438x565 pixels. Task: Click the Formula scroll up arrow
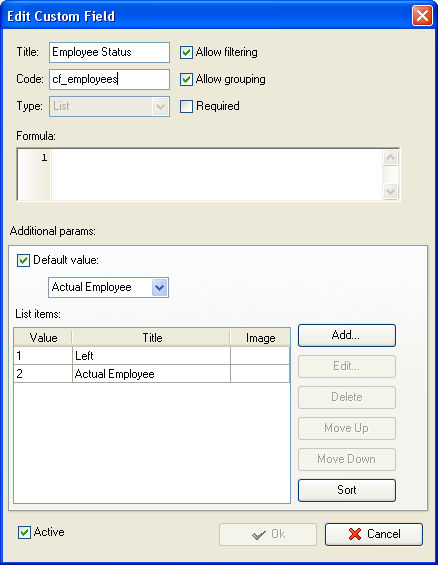[x=390, y=157]
